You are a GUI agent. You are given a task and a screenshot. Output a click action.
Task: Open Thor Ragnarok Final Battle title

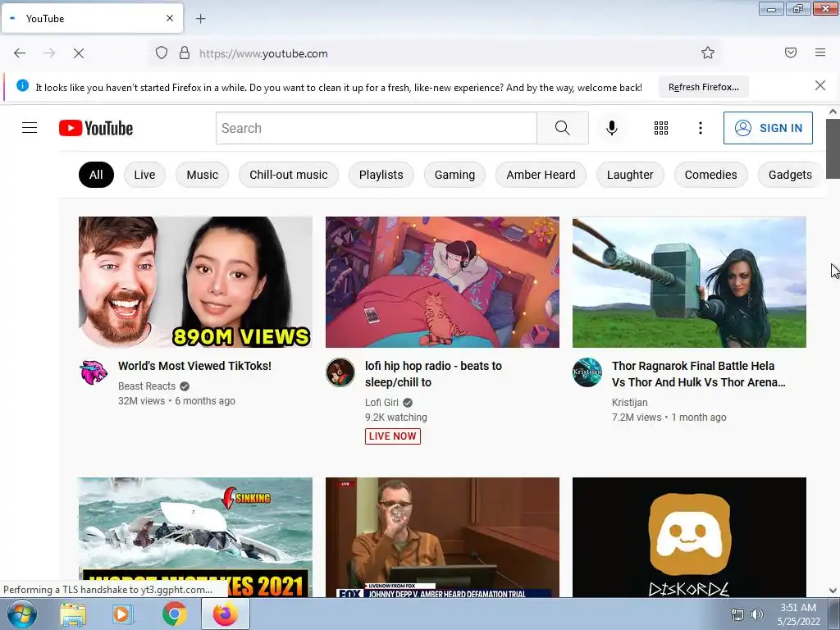coord(699,374)
